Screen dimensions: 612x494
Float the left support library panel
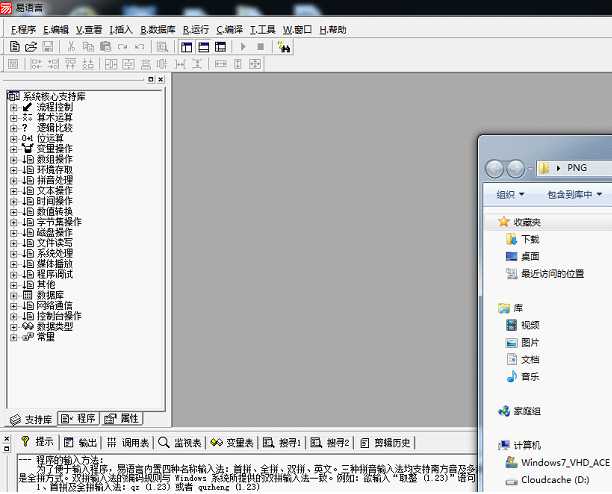pyautogui.click(x=151, y=80)
